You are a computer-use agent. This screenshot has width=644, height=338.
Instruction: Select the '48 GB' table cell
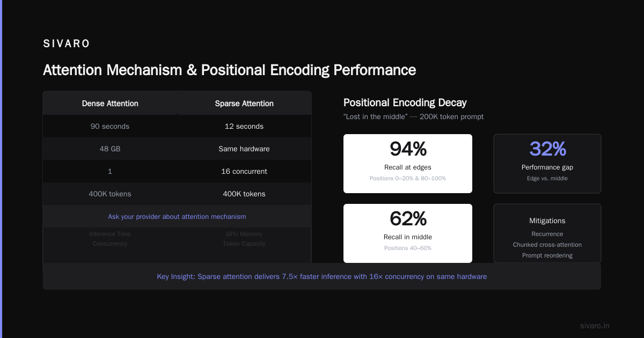[110, 149]
